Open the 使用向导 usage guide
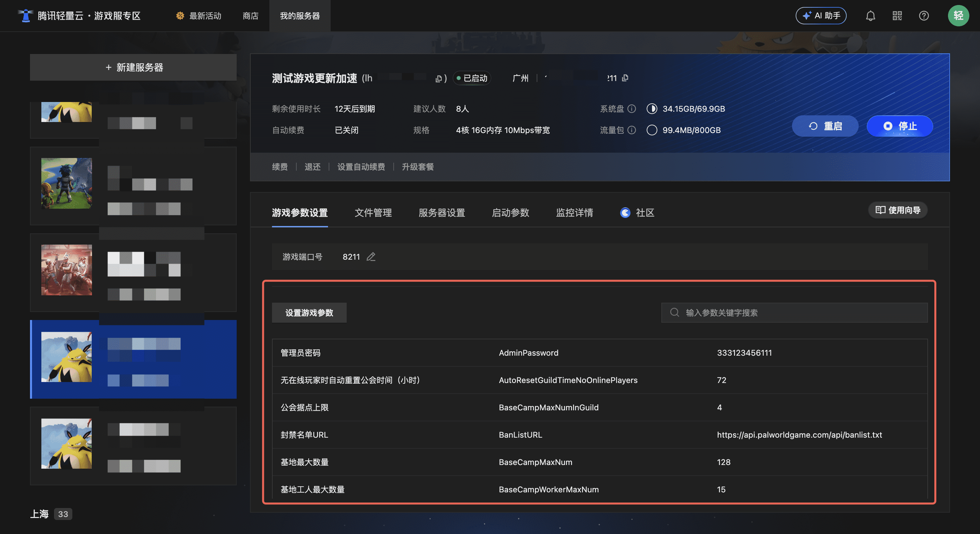The width and height of the screenshot is (980, 534). 898,210
